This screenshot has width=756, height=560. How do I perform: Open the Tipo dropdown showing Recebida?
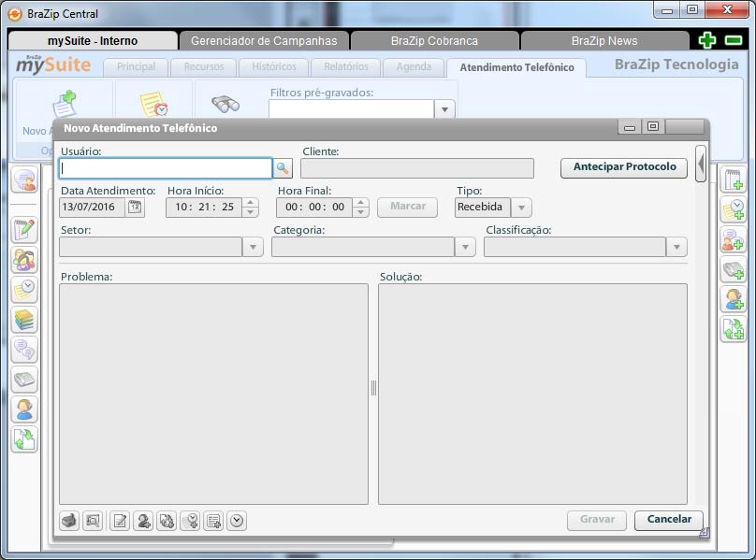(x=521, y=208)
